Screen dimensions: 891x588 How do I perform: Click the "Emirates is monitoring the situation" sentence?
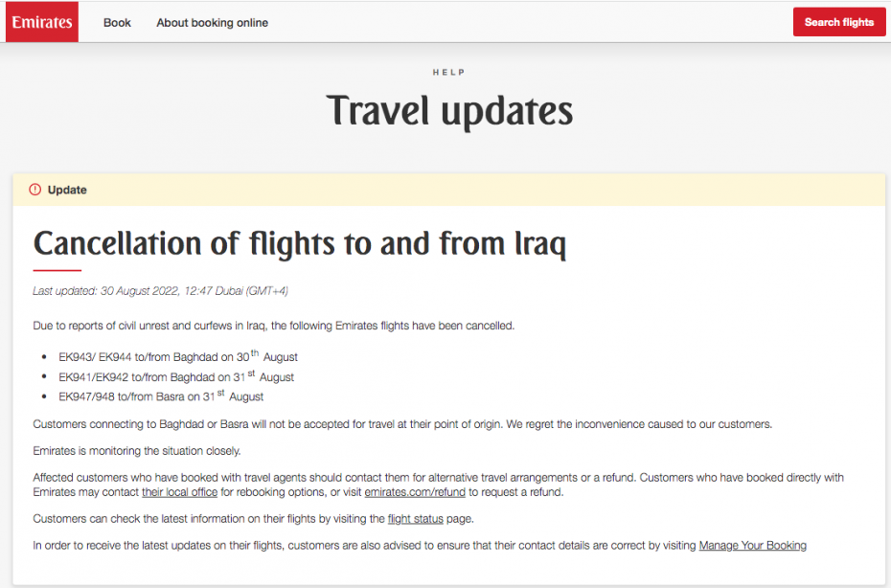(137, 451)
